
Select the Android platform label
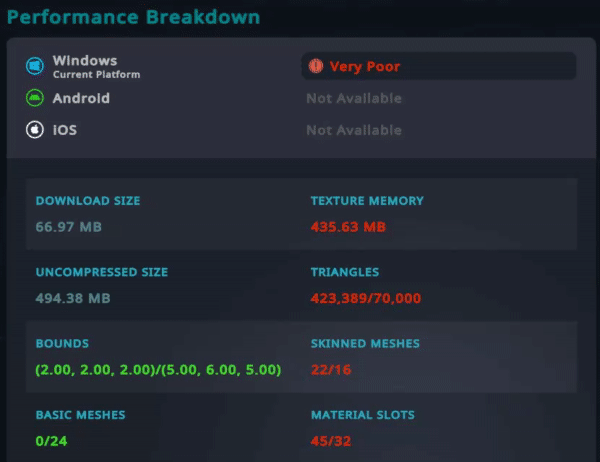81,98
